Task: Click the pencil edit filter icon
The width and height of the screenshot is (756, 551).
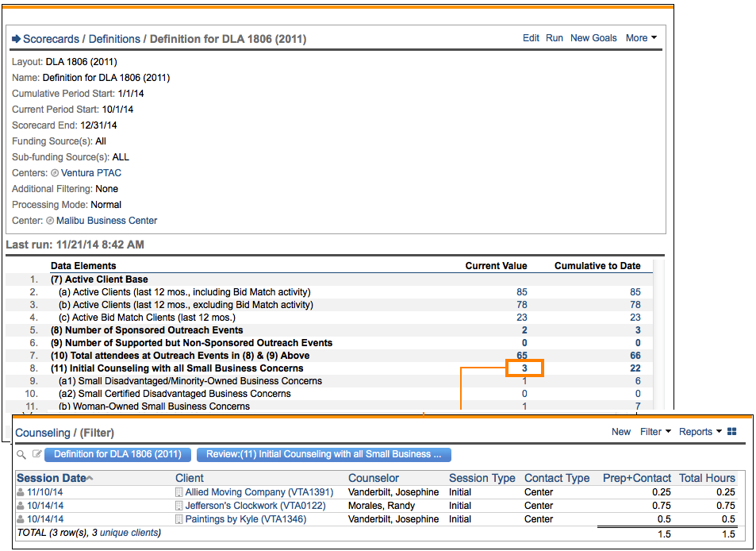Action: 36,455
